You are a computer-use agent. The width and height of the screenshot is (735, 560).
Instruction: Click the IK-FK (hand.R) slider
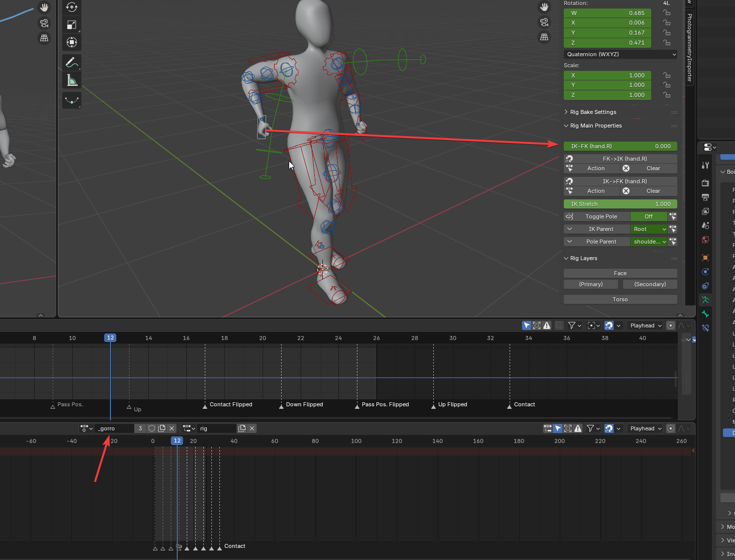tap(621, 146)
